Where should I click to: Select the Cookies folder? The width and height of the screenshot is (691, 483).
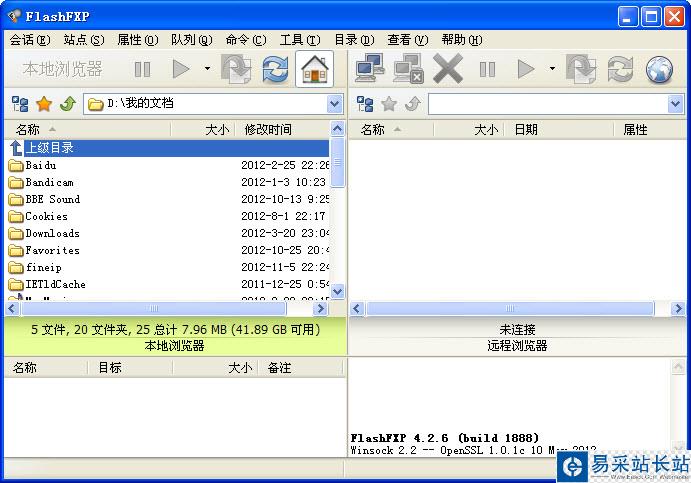click(x=168, y=216)
